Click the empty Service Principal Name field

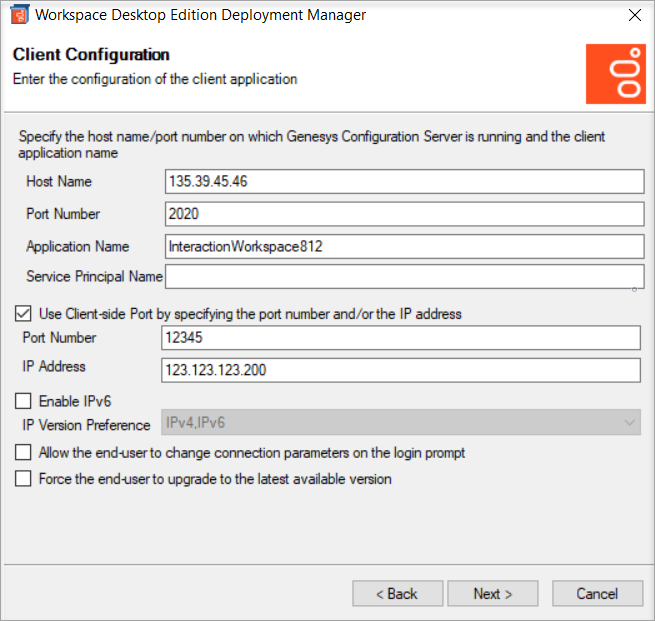coord(404,277)
